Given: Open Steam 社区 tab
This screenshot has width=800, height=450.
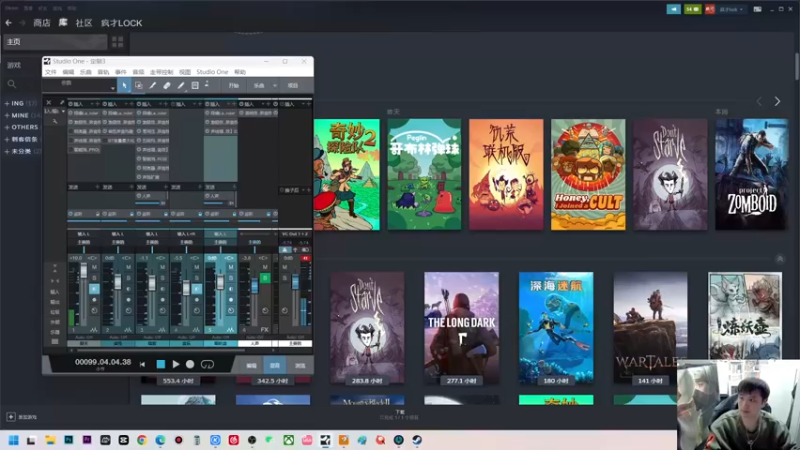Looking at the screenshot, I should point(84,23).
